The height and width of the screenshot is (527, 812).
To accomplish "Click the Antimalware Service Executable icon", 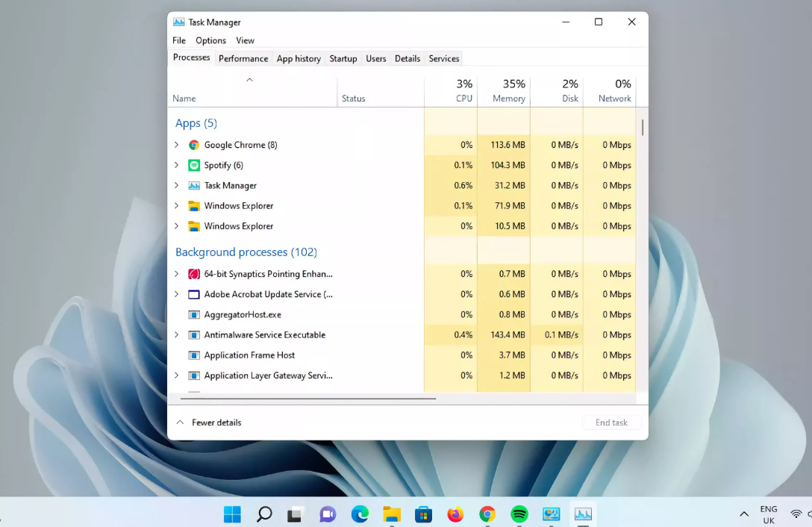I will 194,334.
